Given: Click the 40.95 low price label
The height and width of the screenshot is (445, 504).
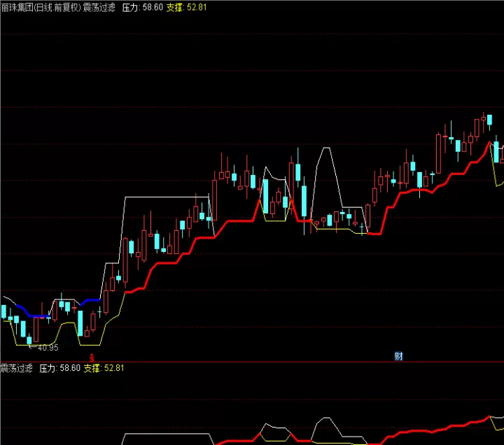Looking at the screenshot, I should pyautogui.click(x=48, y=348).
